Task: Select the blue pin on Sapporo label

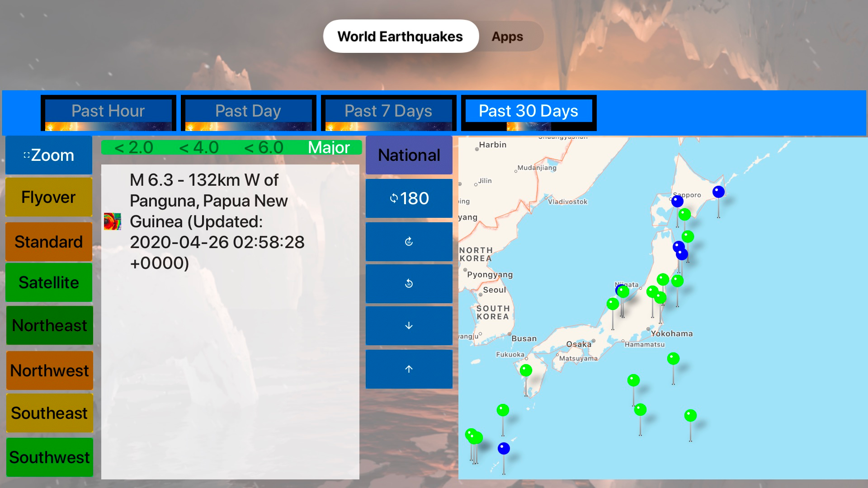Action: point(677,201)
